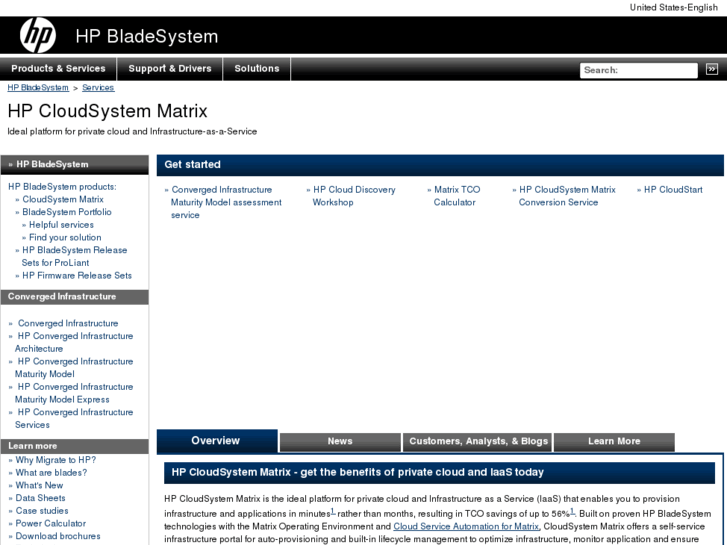Open Converged Infrastructure Maturity Model assessment service
Screen dimensions: 727x545
(x=226, y=202)
